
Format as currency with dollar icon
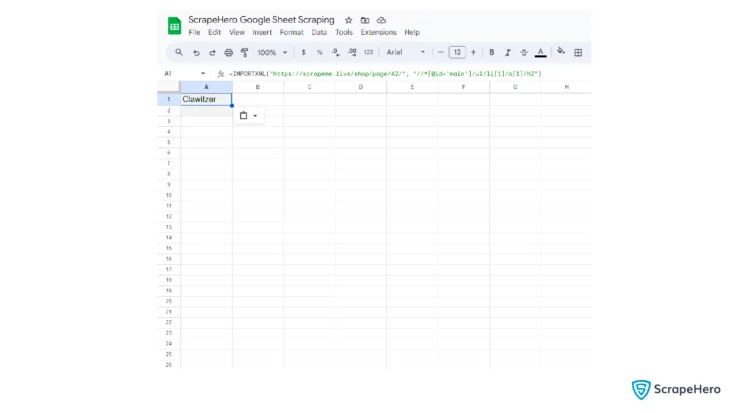[304, 53]
